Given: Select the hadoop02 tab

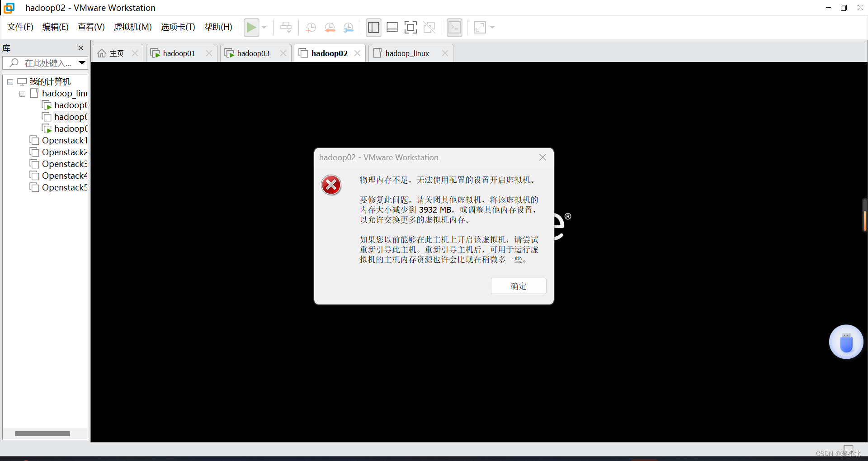Looking at the screenshot, I should [330, 53].
